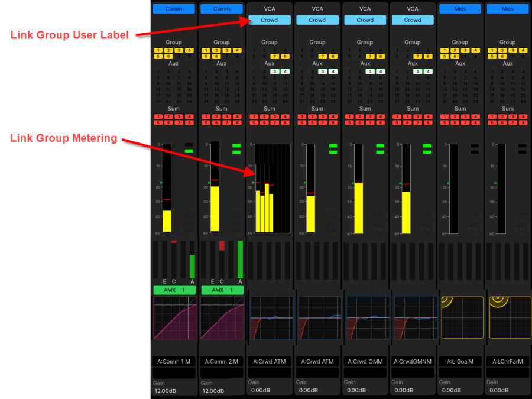The image size is (532, 399).
Task: Click the A:LCnrFarM channel name field
Action: 508,361
